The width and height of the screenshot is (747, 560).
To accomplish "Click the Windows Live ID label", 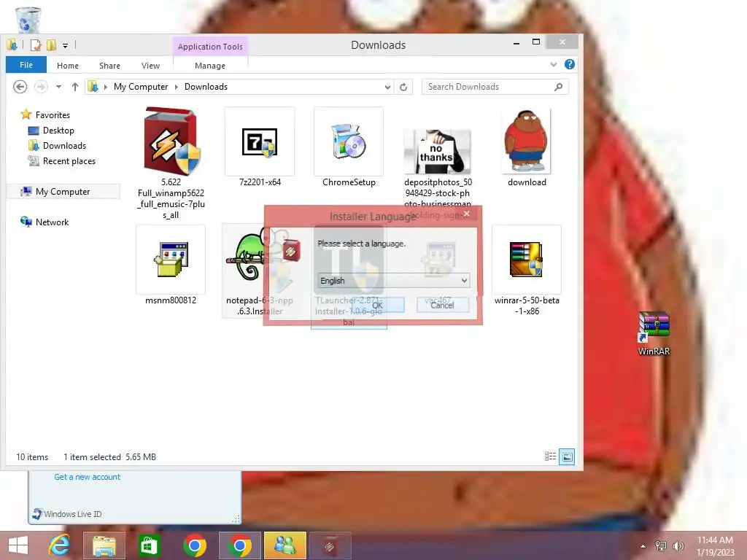I will pyautogui.click(x=72, y=514).
